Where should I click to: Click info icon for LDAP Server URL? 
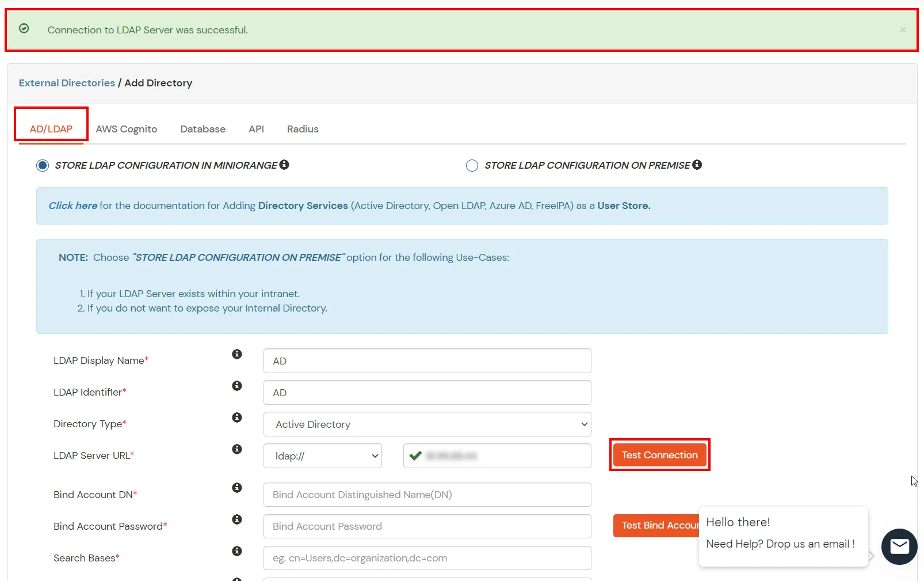point(237,449)
